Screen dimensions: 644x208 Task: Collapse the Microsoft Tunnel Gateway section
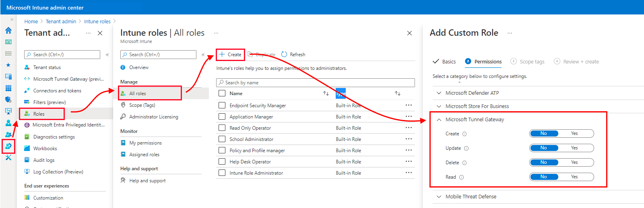click(x=439, y=120)
